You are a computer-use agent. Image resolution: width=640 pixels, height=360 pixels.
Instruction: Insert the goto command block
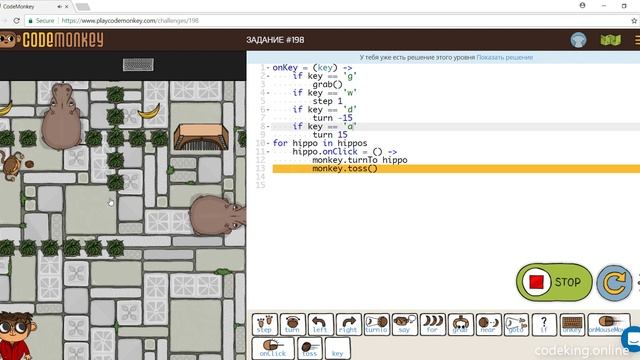(516, 324)
